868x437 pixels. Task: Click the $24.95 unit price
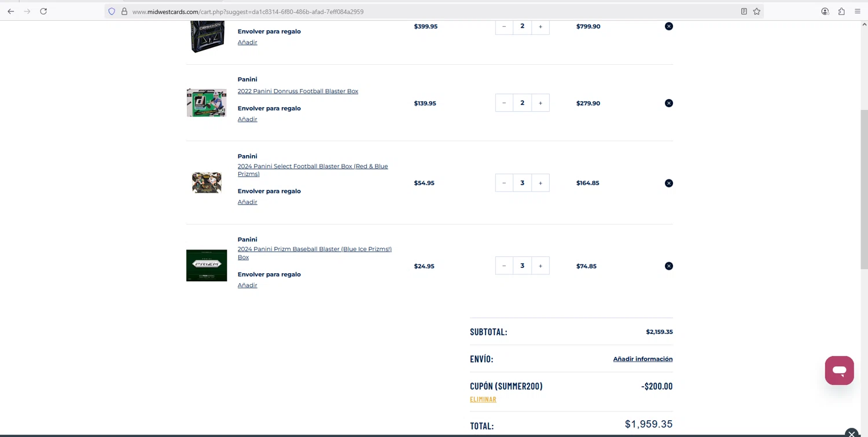pos(424,266)
